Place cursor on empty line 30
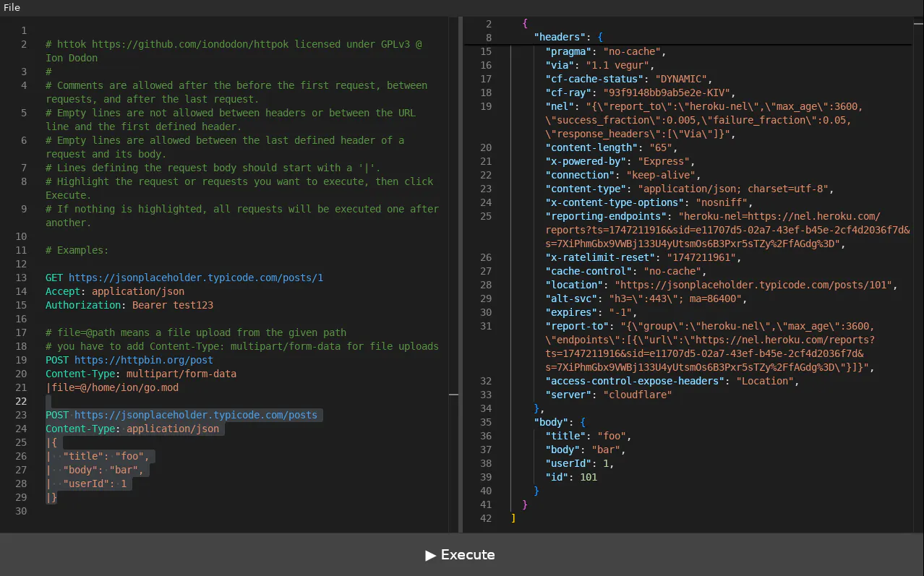924x576 pixels. (x=242, y=511)
